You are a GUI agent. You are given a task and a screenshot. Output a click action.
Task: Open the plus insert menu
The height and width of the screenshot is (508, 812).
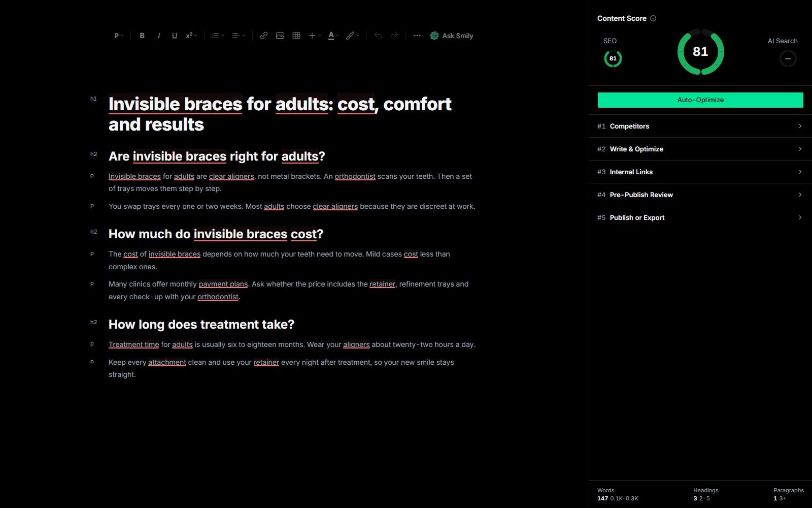point(315,36)
